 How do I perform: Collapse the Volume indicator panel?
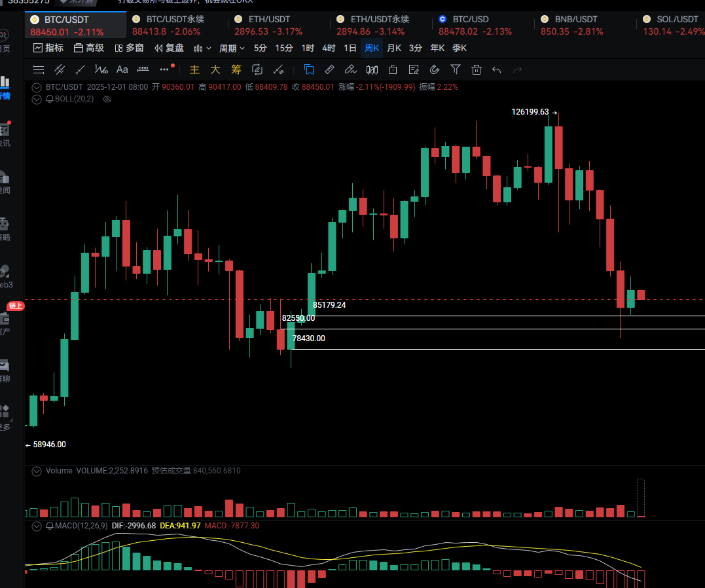click(37, 471)
